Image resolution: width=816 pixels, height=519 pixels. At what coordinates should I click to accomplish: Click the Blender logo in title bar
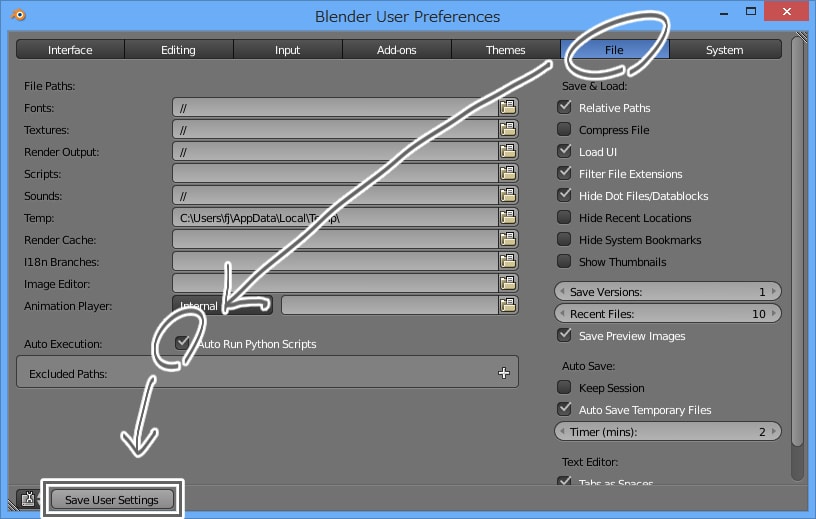point(19,15)
